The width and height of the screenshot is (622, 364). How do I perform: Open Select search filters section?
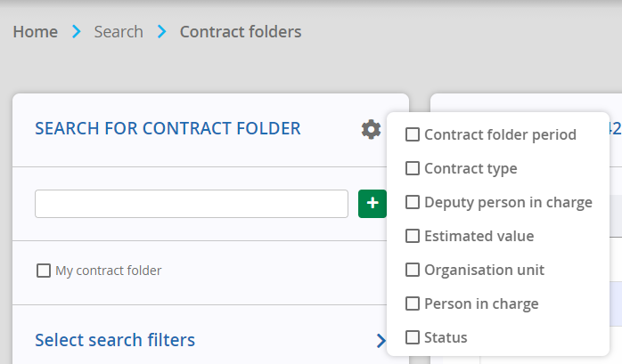point(115,340)
